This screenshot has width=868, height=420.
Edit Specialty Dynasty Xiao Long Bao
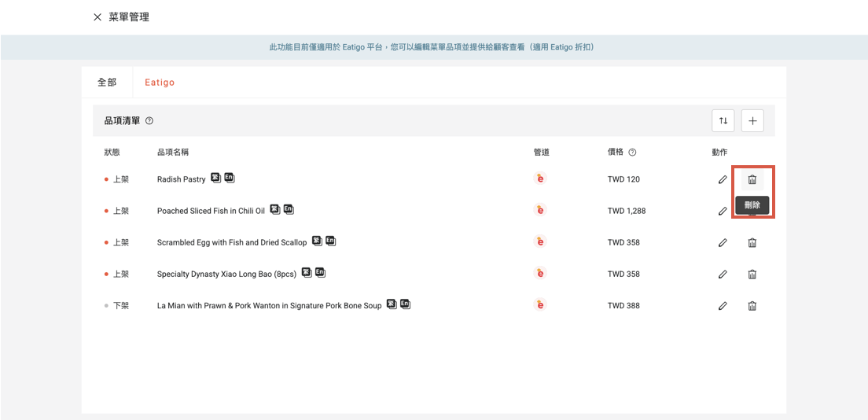click(723, 274)
